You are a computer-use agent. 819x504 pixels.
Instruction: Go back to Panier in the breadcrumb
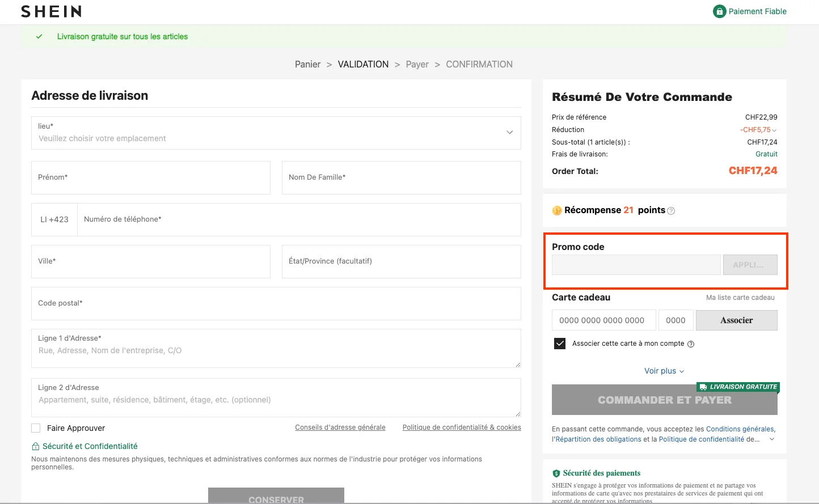point(307,64)
